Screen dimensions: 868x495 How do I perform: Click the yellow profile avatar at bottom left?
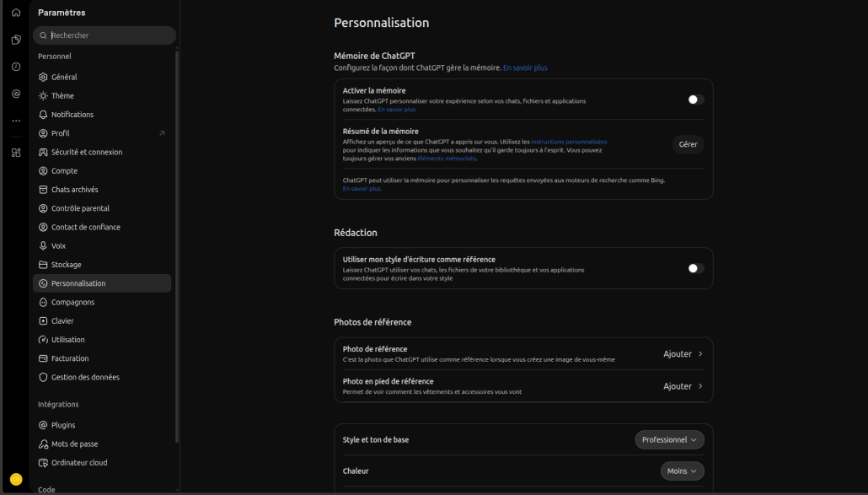pyautogui.click(x=16, y=480)
